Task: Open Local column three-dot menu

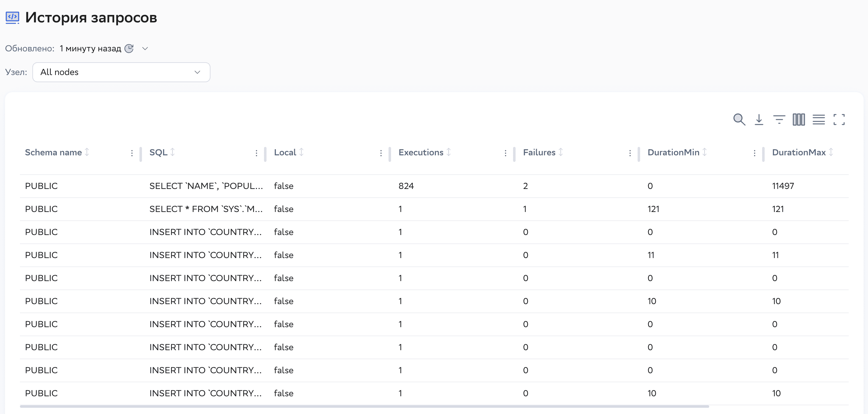Action: tap(381, 153)
